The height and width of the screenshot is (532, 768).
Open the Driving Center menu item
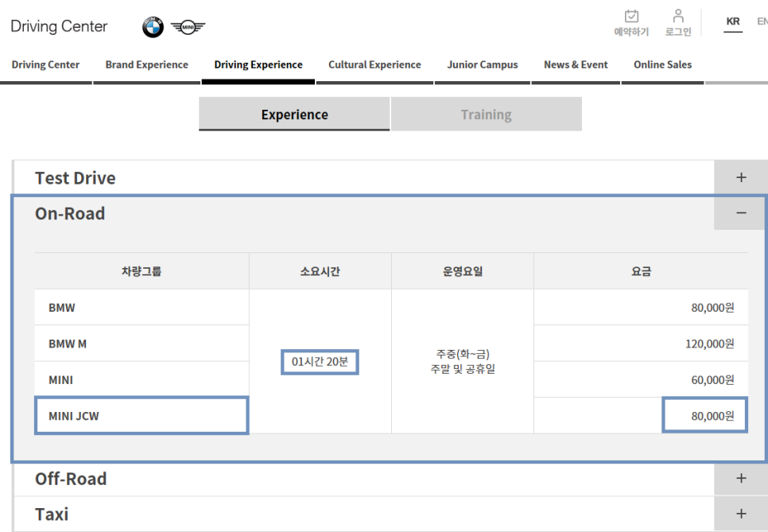click(x=45, y=64)
